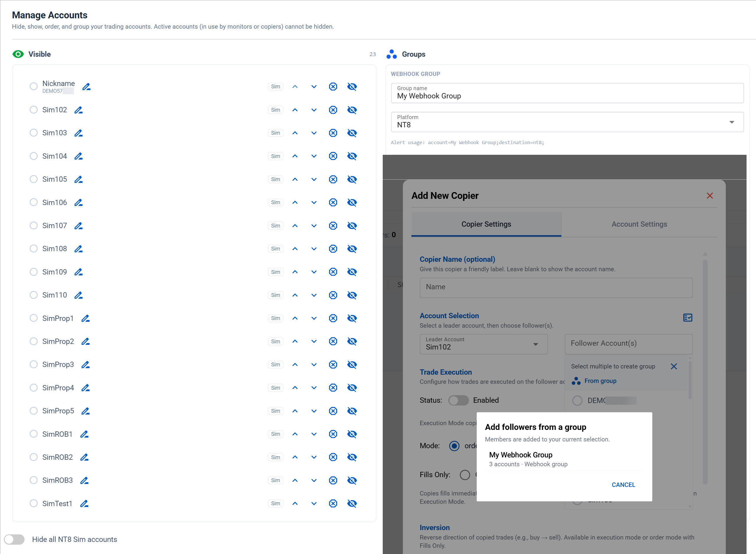Edit the Nickname DEMO account name

(87, 87)
